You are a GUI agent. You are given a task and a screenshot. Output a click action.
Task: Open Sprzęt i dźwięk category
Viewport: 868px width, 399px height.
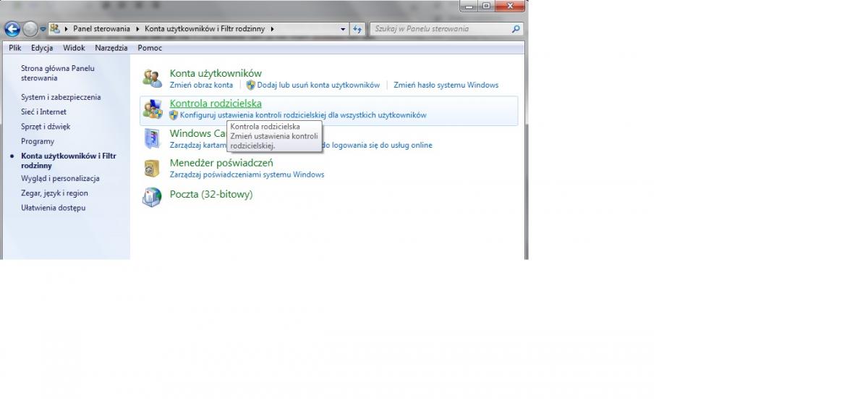pyautogui.click(x=46, y=127)
